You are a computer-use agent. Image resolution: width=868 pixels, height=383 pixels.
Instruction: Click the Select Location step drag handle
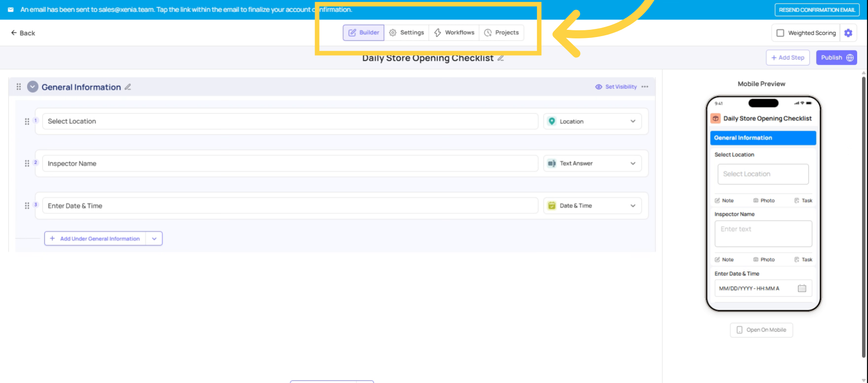point(27,121)
